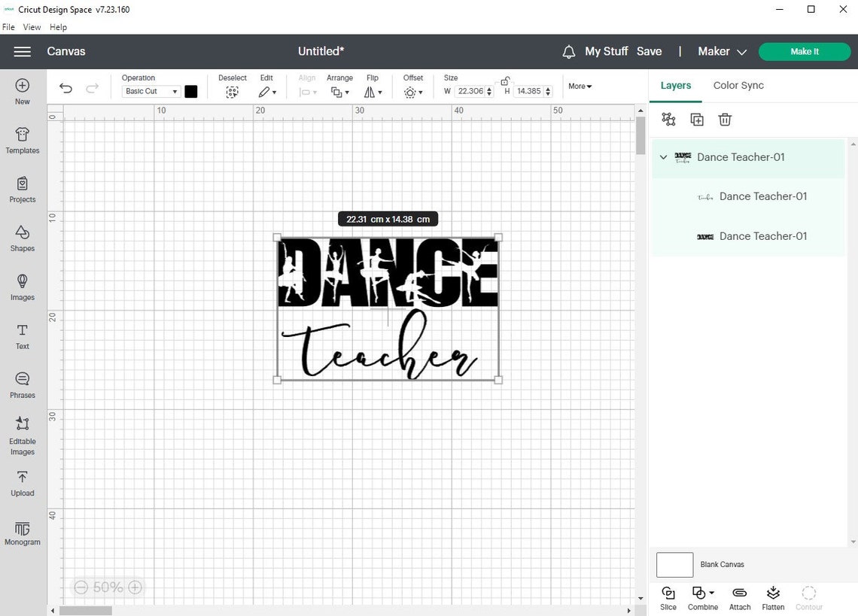Image resolution: width=858 pixels, height=616 pixels.
Task: Select the Slice tool
Action: (668, 596)
